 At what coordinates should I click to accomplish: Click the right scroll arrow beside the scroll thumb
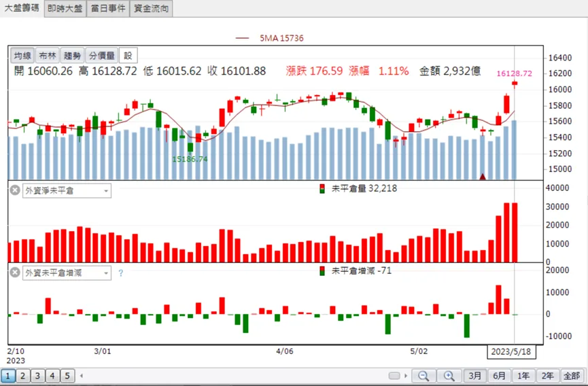pos(405,376)
